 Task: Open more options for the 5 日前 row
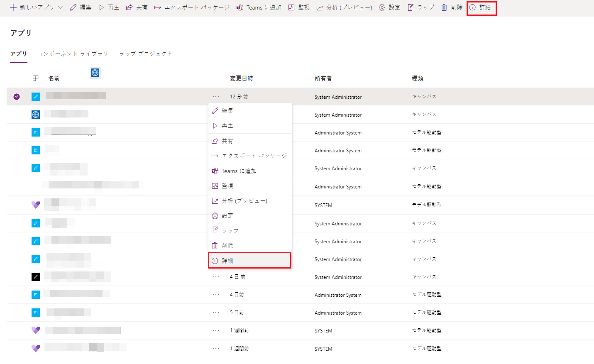[x=216, y=313]
